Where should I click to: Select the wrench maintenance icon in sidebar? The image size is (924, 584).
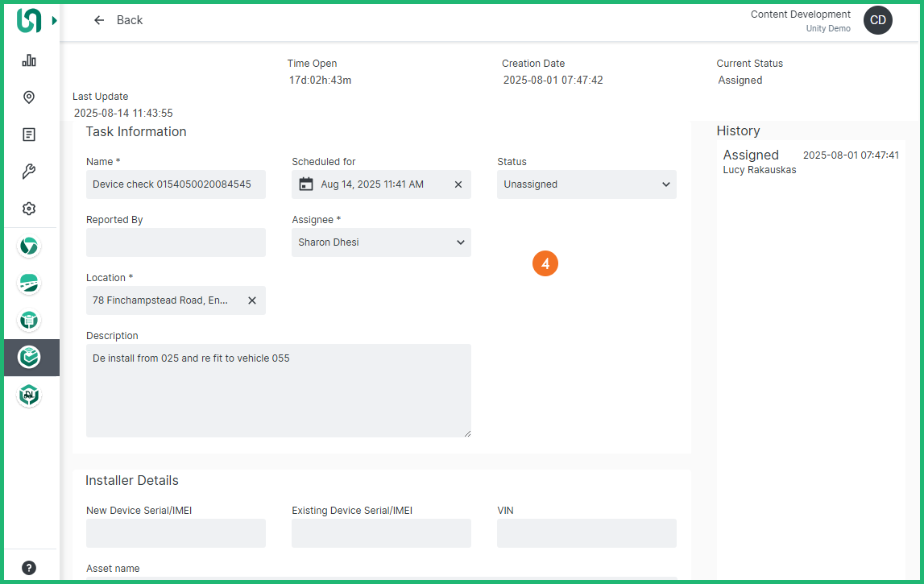click(x=29, y=172)
